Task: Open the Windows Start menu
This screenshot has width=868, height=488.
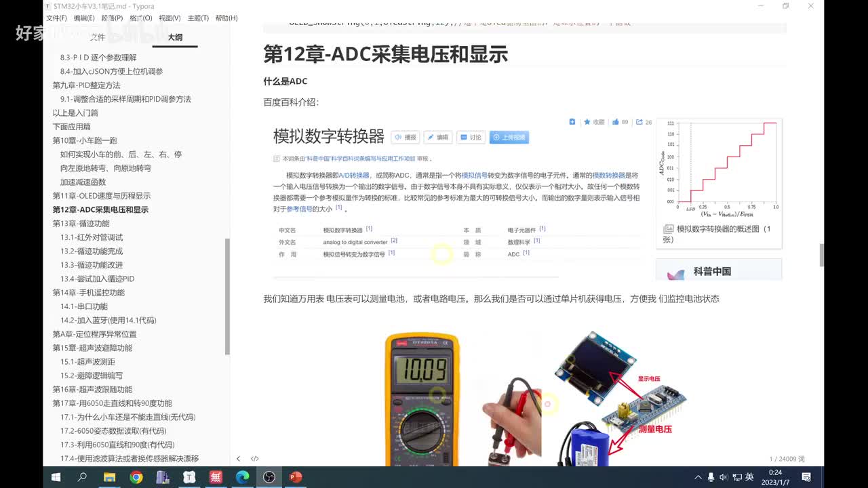Action: click(56, 477)
